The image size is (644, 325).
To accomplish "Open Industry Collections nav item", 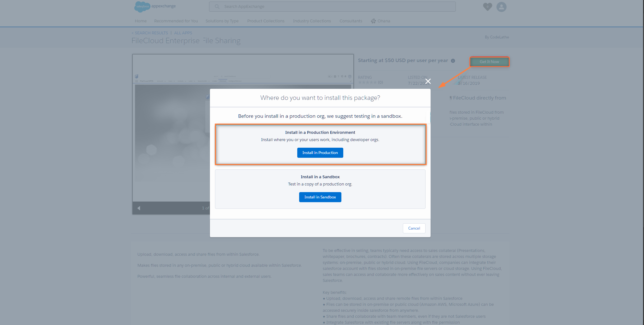I will click(x=312, y=21).
